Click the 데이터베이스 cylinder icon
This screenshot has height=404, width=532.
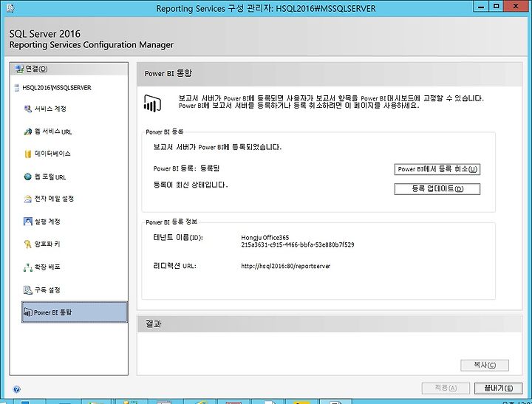[27, 154]
